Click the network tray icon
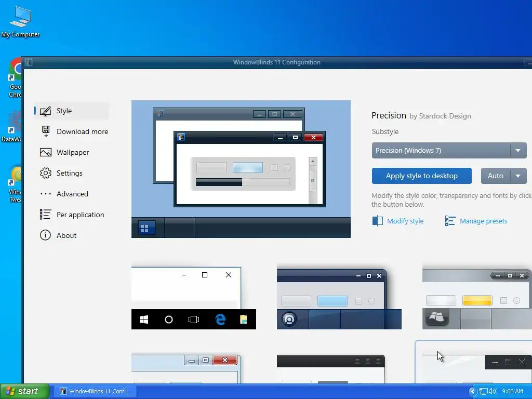This screenshot has width=532, height=399. 483,392
